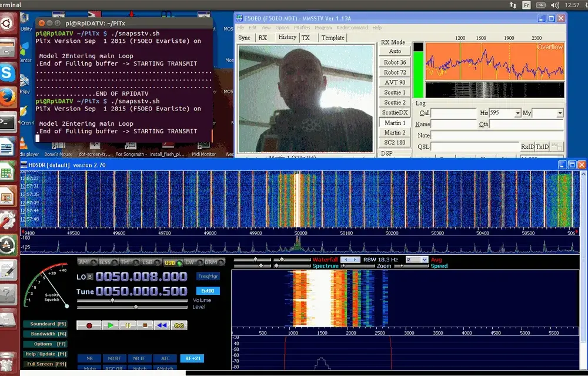Open the Avg value dropdown in HDSDR
This screenshot has width=588, height=376.
425,260
